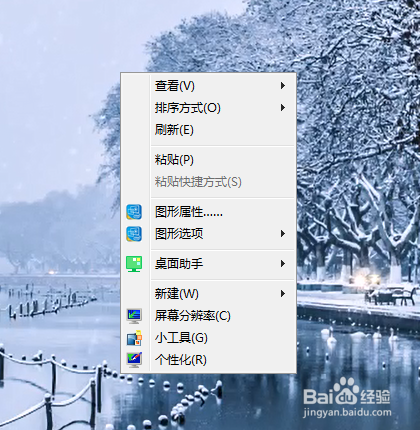Click the greyed 粘贴快捷方式(S) entry

pyautogui.click(x=208, y=182)
